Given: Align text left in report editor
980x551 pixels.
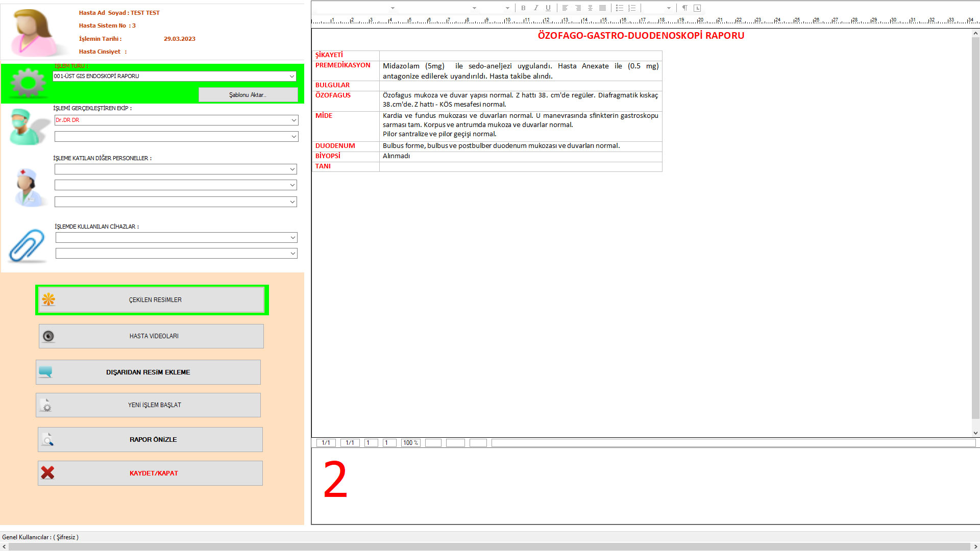Looking at the screenshot, I should pos(565,8).
